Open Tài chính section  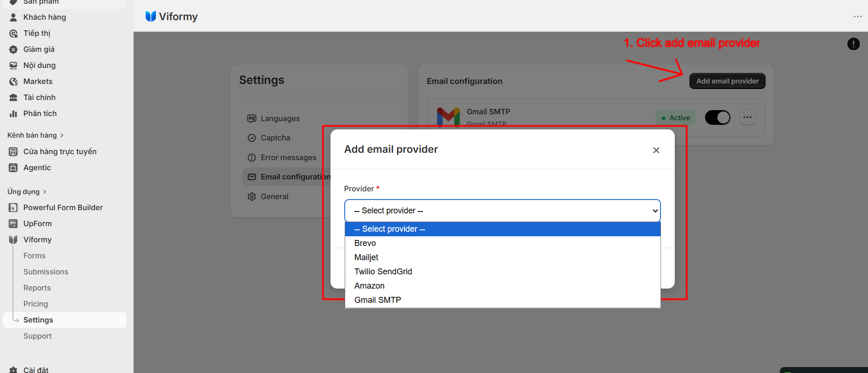point(39,97)
